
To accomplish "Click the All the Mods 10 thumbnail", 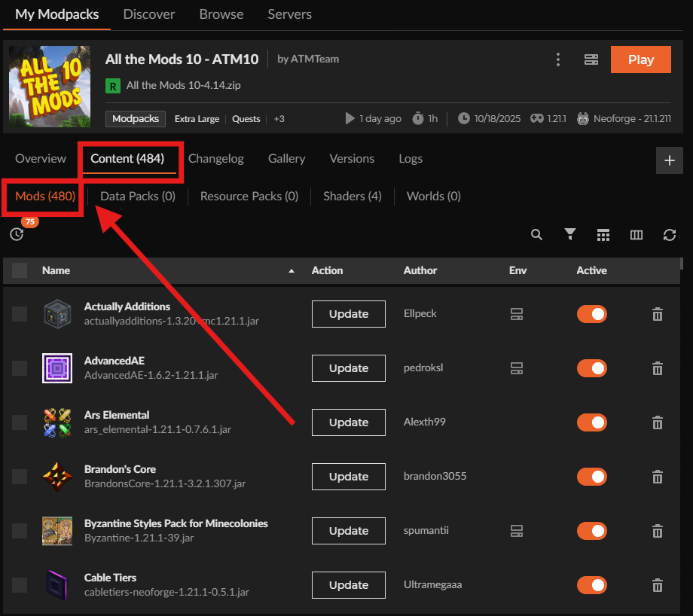I will click(50, 86).
